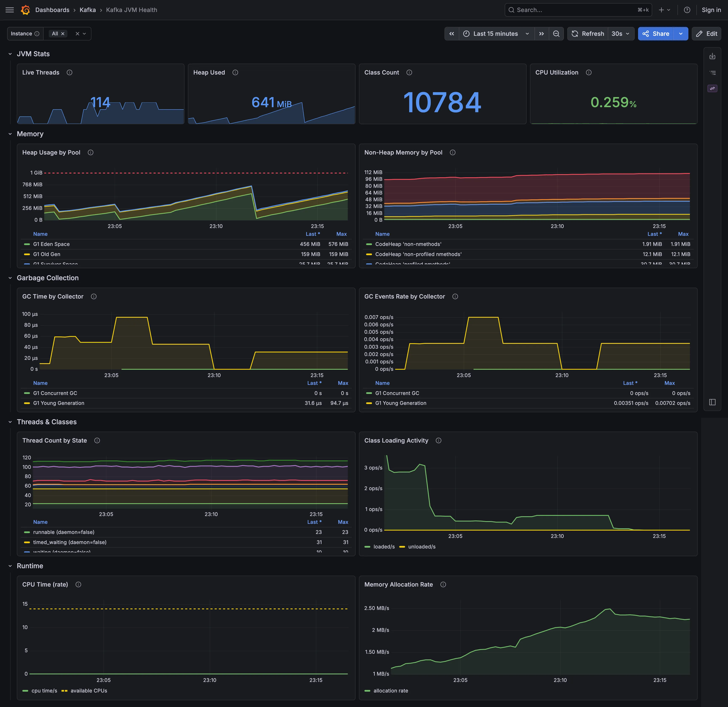Focus the Search input field
The width and height of the screenshot is (728, 707).
click(578, 10)
